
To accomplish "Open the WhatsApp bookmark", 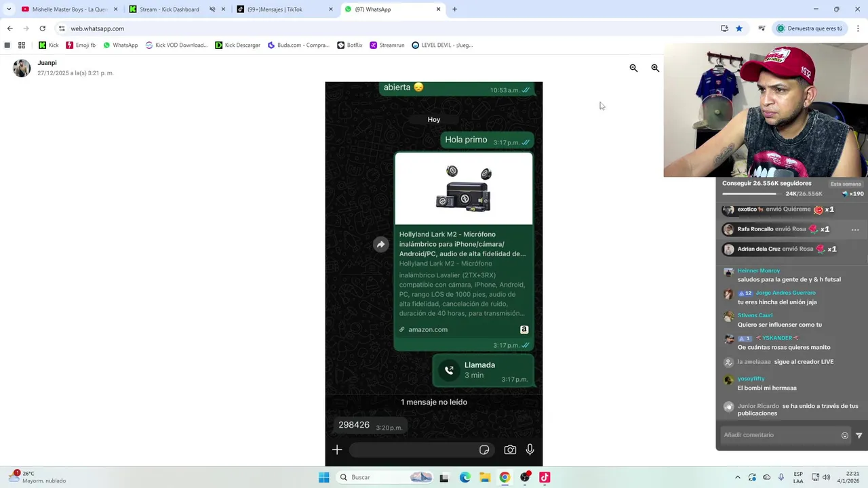I will tap(120, 45).
